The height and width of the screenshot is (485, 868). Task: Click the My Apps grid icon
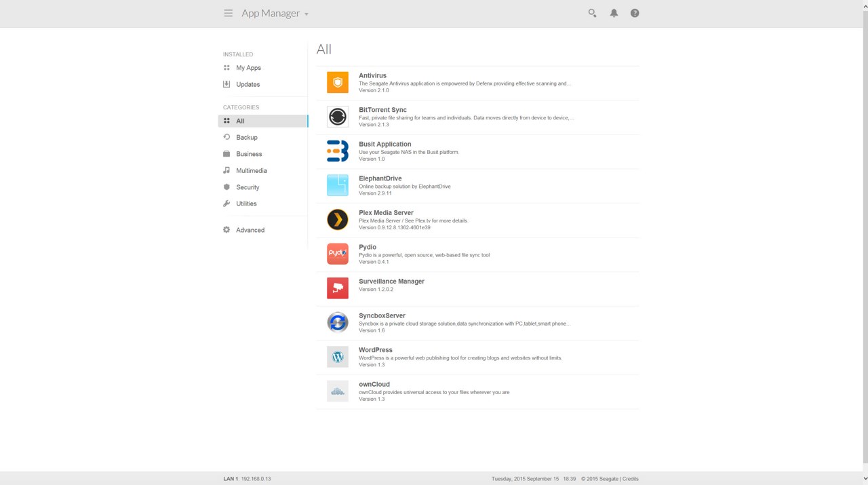coord(226,68)
